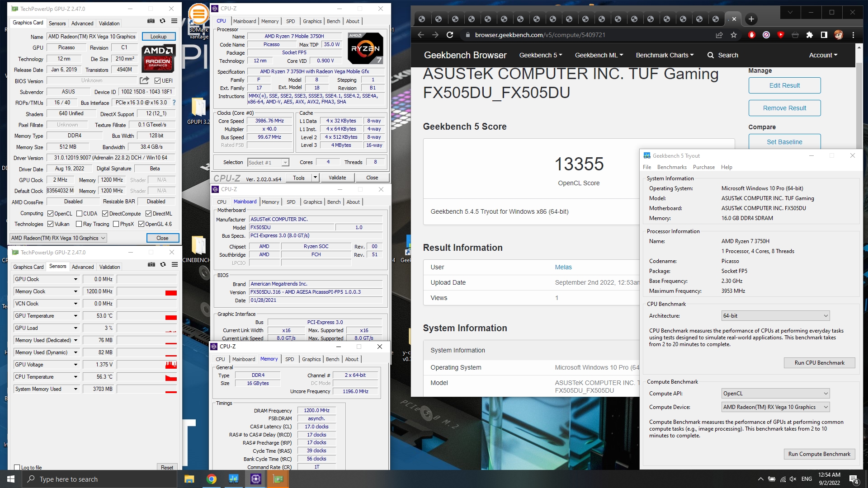Bookmark page with star icon
The image size is (868, 488).
click(x=734, y=35)
